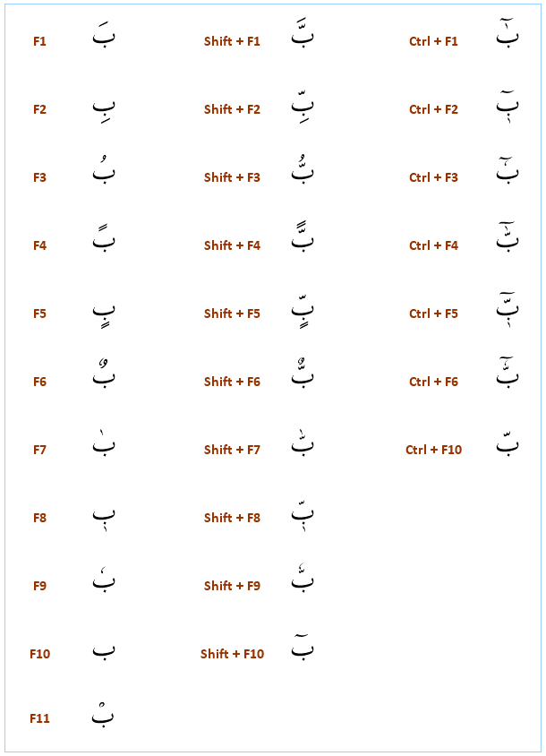Select the F5 shortcut label
This screenshot has width=546, height=756.
click(x=39, y=314)
